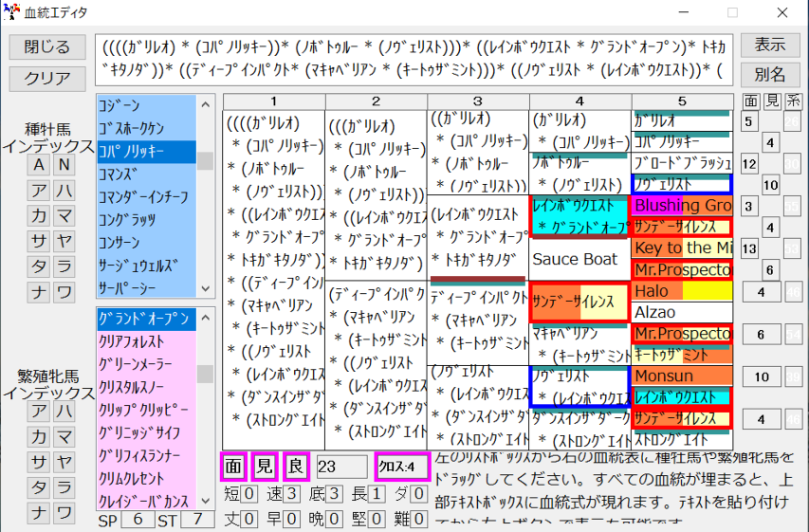Screen dimensions: 809x532
Task: Select マ in the stallion (種牡馬) index
Action: coord(64,215)
